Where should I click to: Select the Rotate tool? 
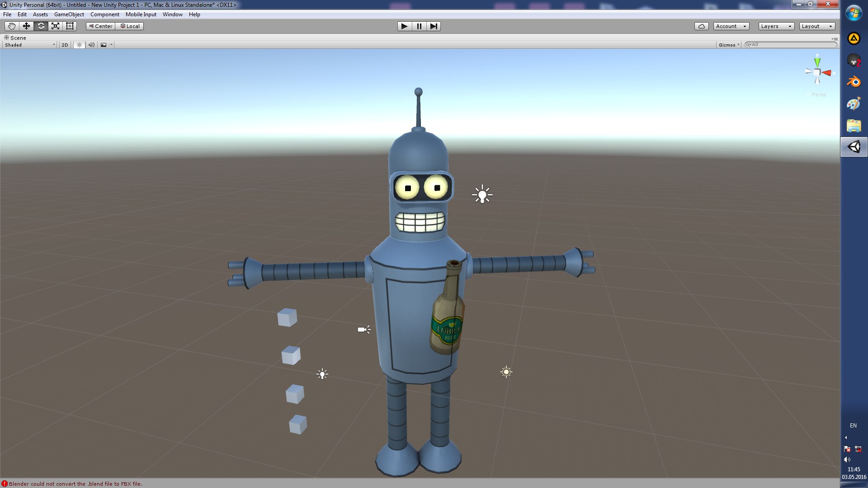tap(41, 26)
